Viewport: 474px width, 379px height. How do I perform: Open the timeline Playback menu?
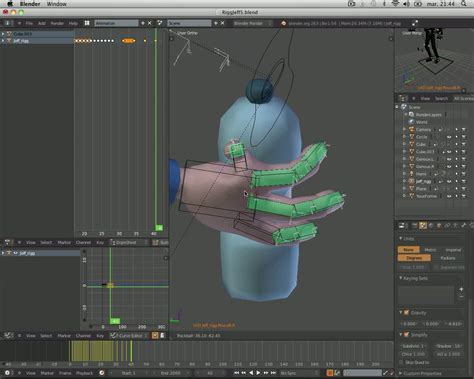84,373
